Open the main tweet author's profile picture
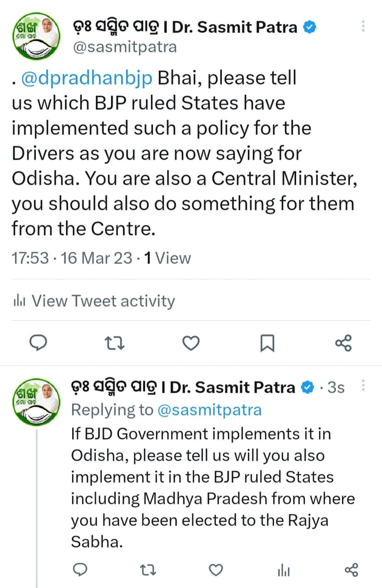This screenshot has width=382, height=588. (35, 36)
